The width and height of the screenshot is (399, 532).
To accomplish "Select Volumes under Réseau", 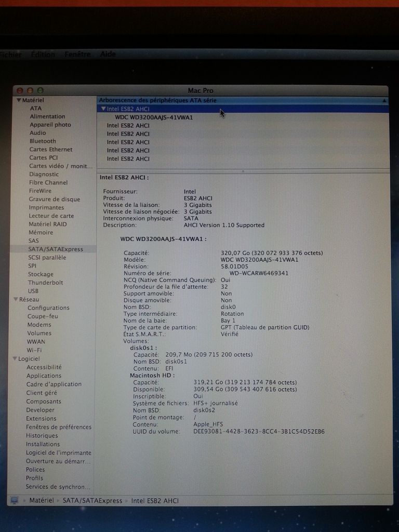I will coord(39,333).
